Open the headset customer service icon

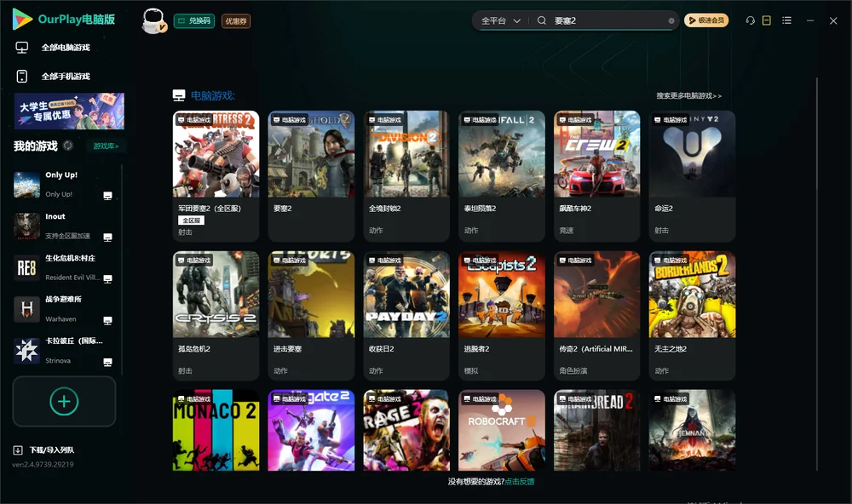point(751,20)
